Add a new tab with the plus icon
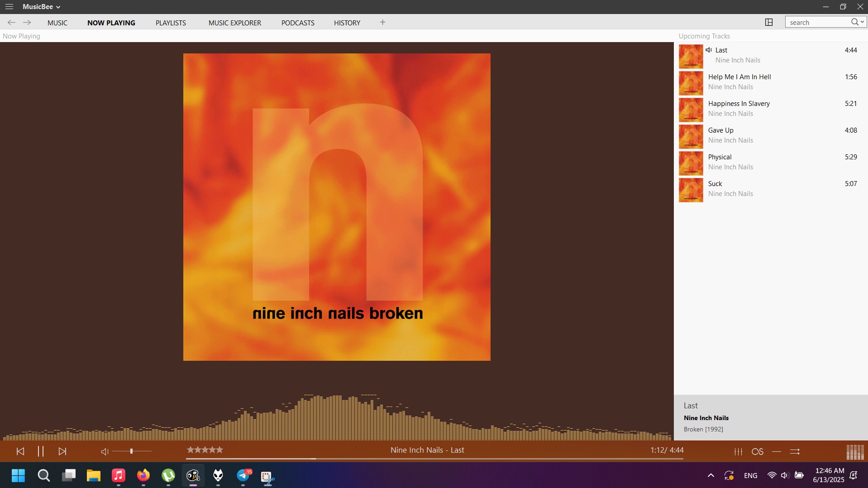 (382, 22)
